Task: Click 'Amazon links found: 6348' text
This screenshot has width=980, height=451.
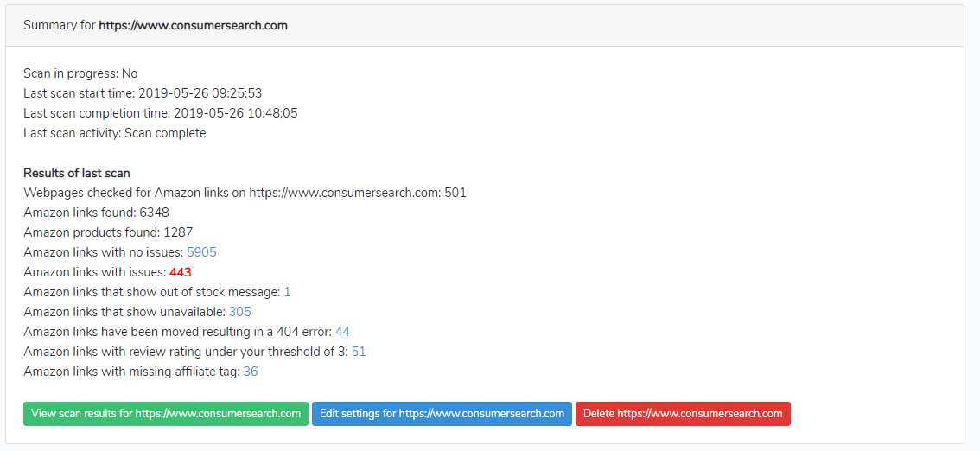Action: [x=96, y=213]
